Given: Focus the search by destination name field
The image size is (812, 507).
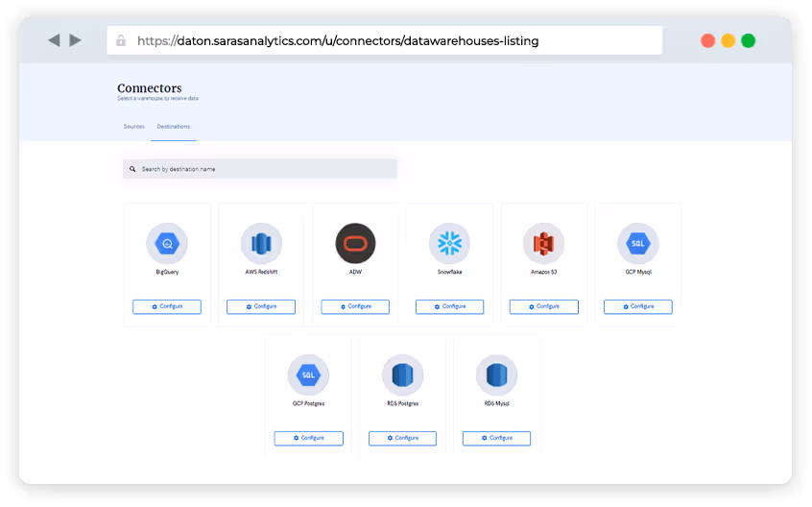Looking at the screenshot, I should (260, 169).
